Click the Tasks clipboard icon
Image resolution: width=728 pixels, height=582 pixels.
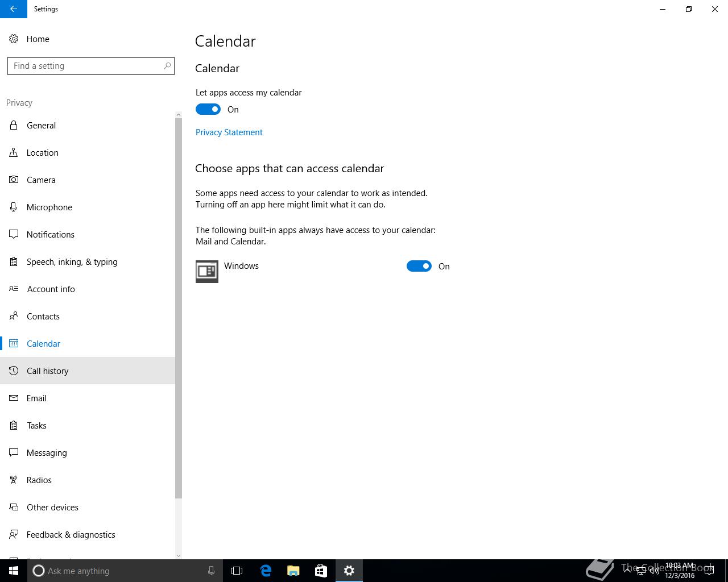point(14,426)
